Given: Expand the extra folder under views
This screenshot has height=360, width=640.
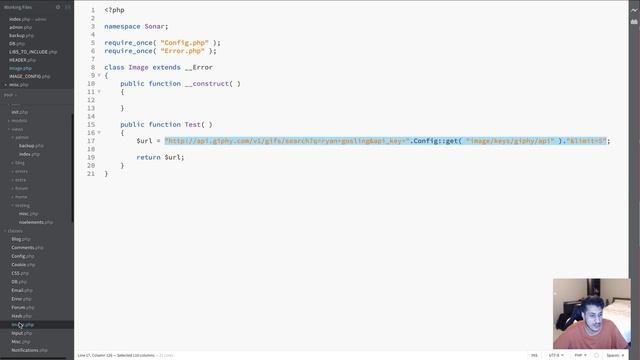Looking at the screenshot, I should tap(19, 180).
